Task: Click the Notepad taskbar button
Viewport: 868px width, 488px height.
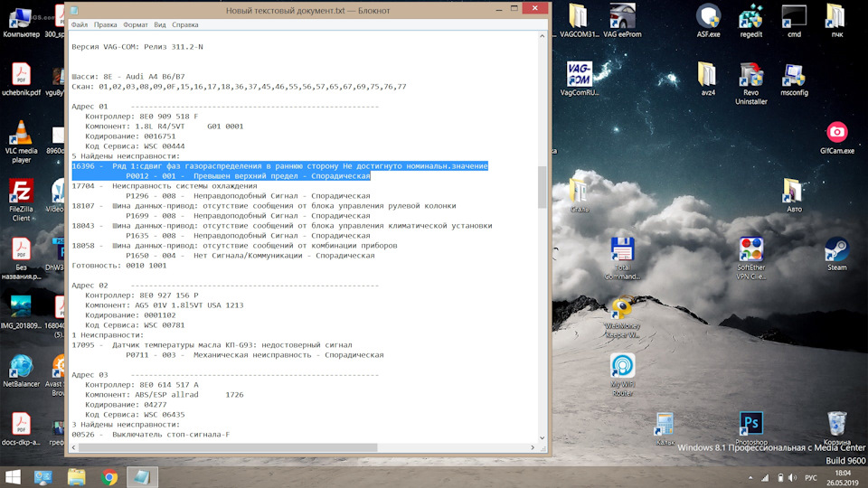Action: (x=142, y=477)
